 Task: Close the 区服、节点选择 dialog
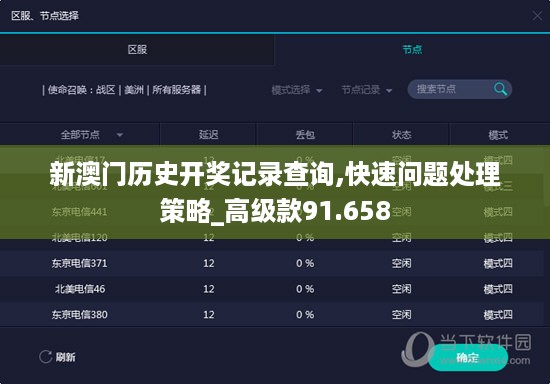click(x=537, y=16)
